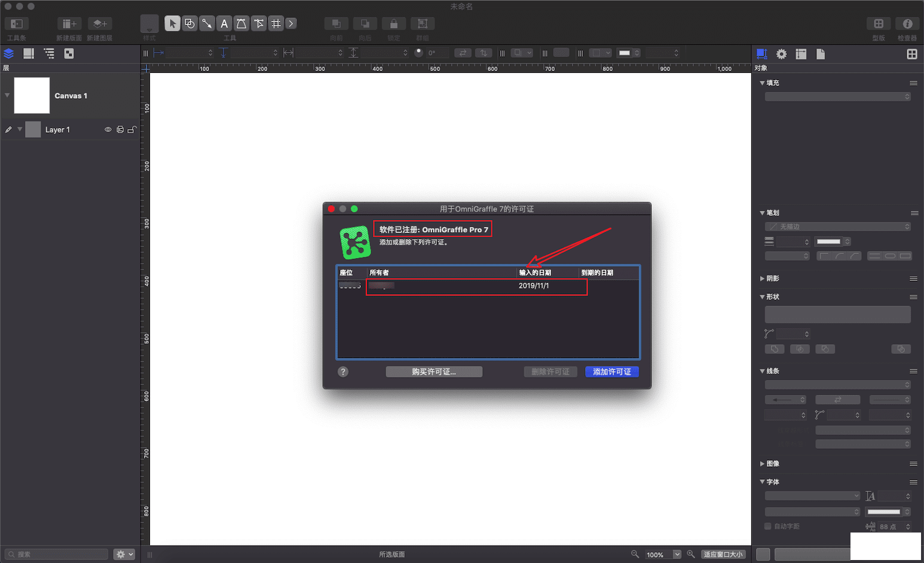Collapse the 线条 line section
Screen dimensions: 924x563
pos(762,371)
